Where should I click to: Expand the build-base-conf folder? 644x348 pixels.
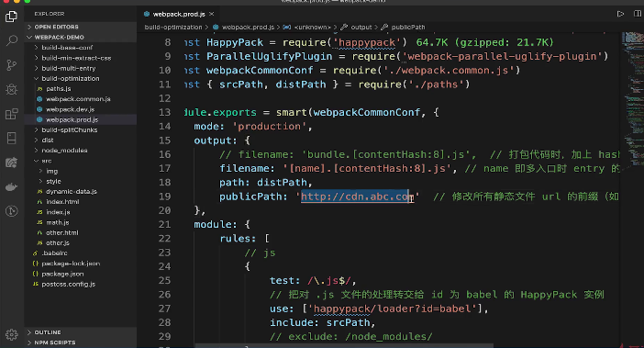pyautogui.click(x=67, y=48)
